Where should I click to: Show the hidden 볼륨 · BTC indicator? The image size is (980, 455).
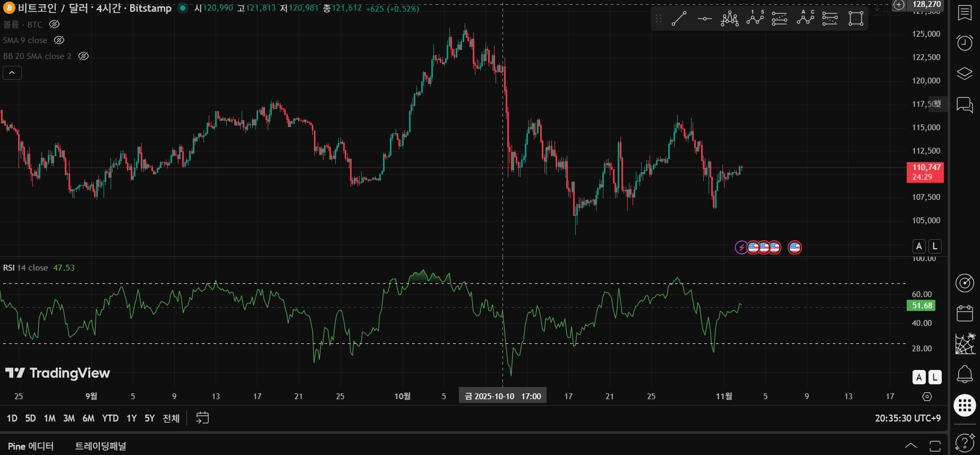coord(54,24)
